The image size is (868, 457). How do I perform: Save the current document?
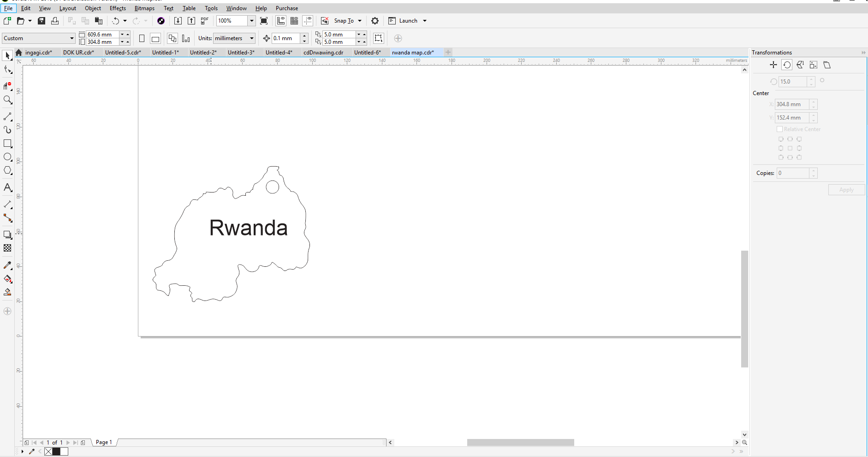pos(42,21)
